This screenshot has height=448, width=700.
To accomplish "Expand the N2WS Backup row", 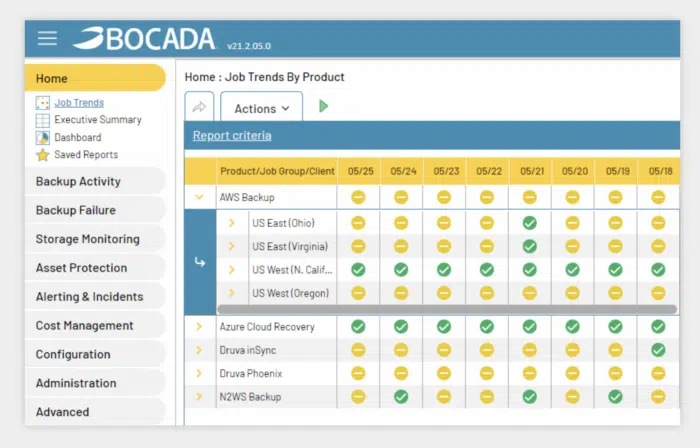I will [x=199, y=397].
